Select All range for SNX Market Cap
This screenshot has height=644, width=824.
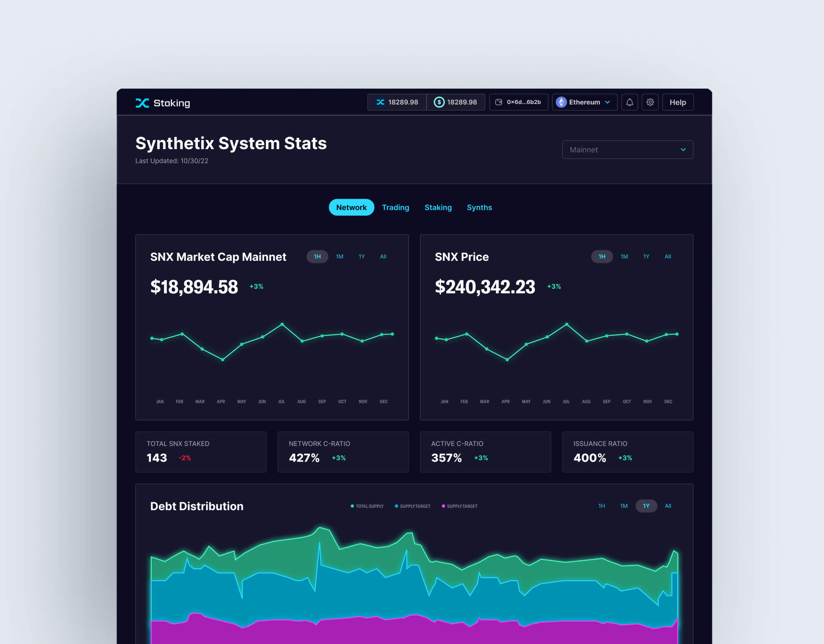pyautogui.click(x=383, y=256)
